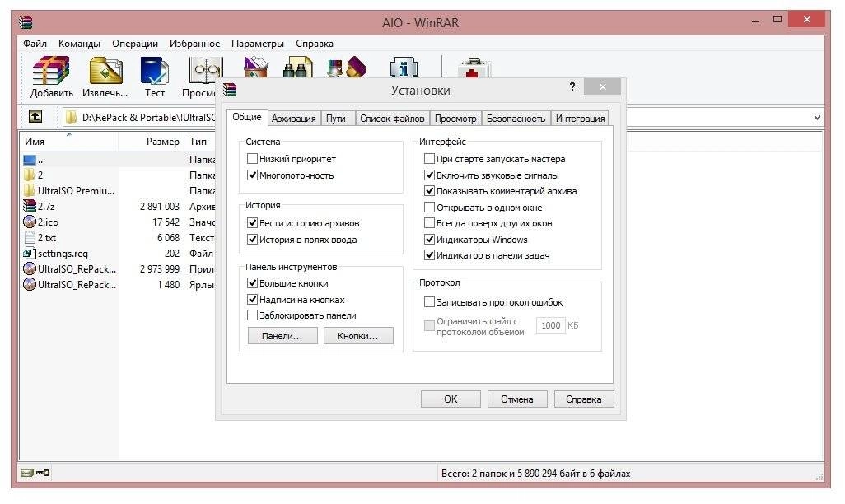Open the Файл menu
The width and height of the screenshot is (845, 504).
point(35,44)
